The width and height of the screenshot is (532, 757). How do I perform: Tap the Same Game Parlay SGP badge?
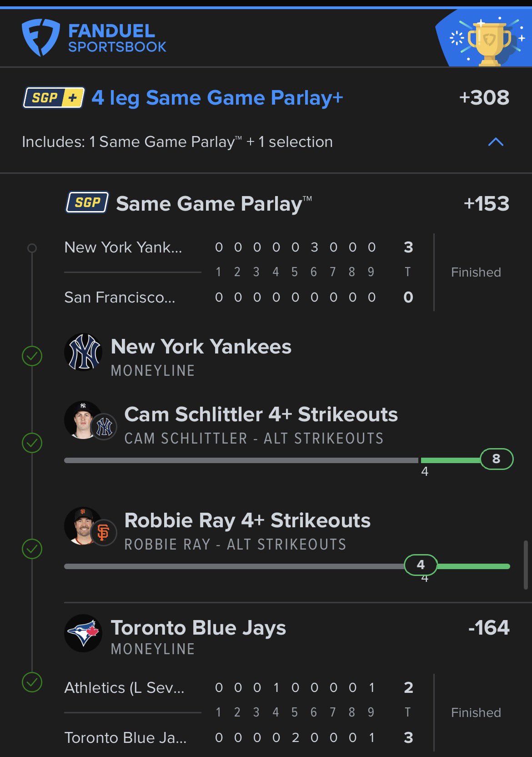pyautogui.click(x=87, y=202)
